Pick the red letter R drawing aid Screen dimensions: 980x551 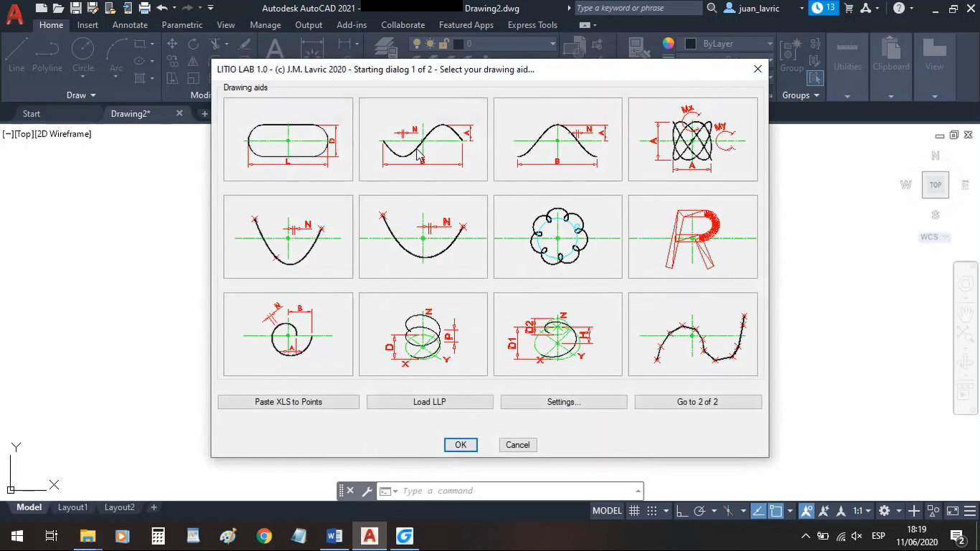(693, 237)
